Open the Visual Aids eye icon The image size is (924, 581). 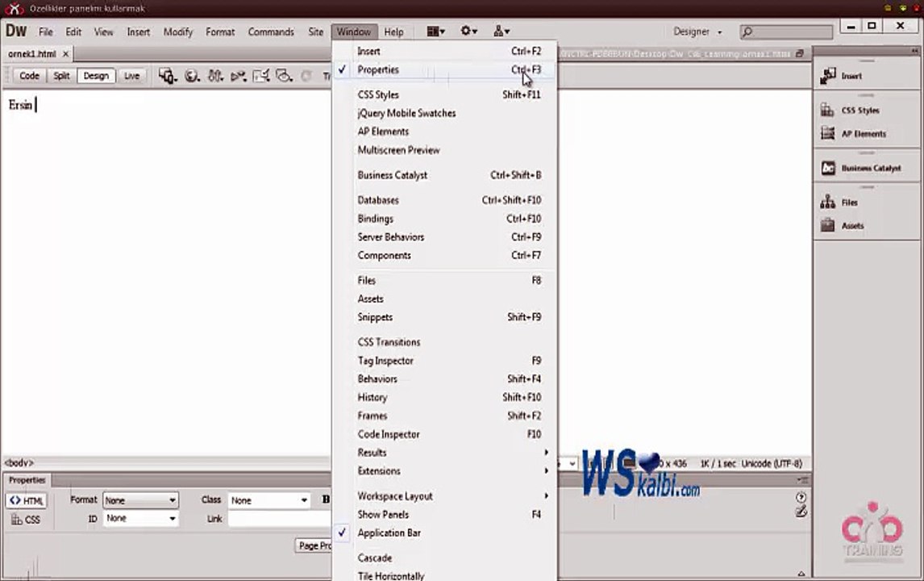point(284,76)
